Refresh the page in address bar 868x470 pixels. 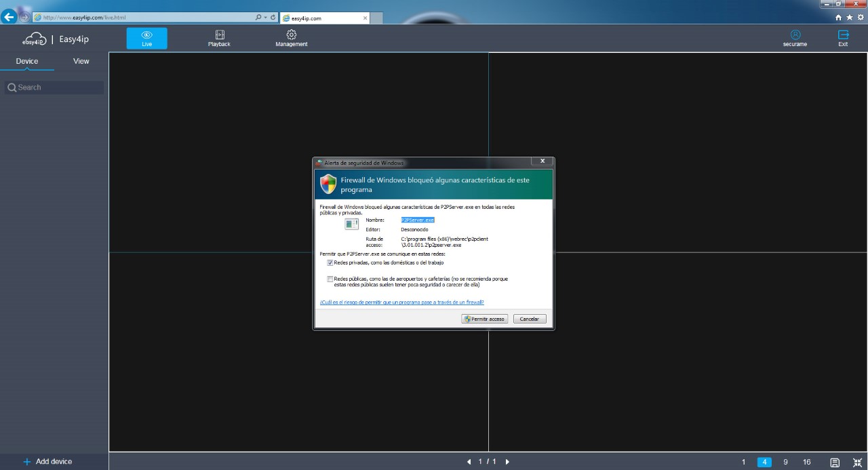273,17
